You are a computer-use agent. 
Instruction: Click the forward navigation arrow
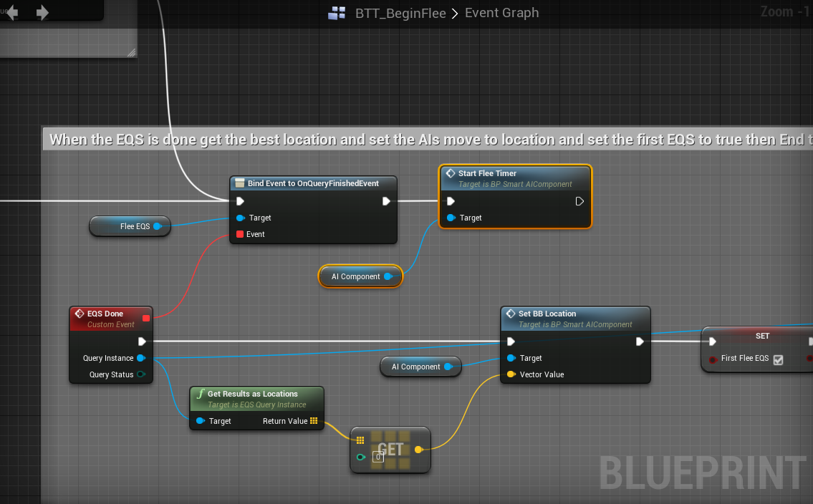(42, 12)
